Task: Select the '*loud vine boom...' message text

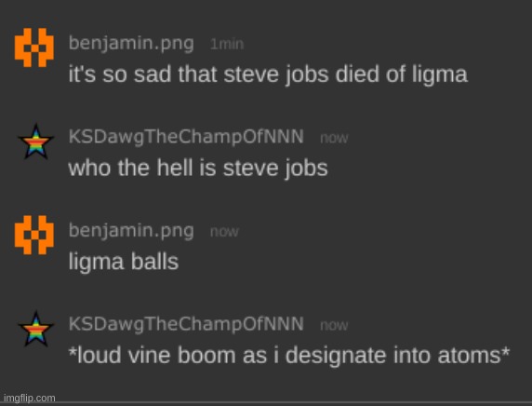Action: tap(289, 356)
